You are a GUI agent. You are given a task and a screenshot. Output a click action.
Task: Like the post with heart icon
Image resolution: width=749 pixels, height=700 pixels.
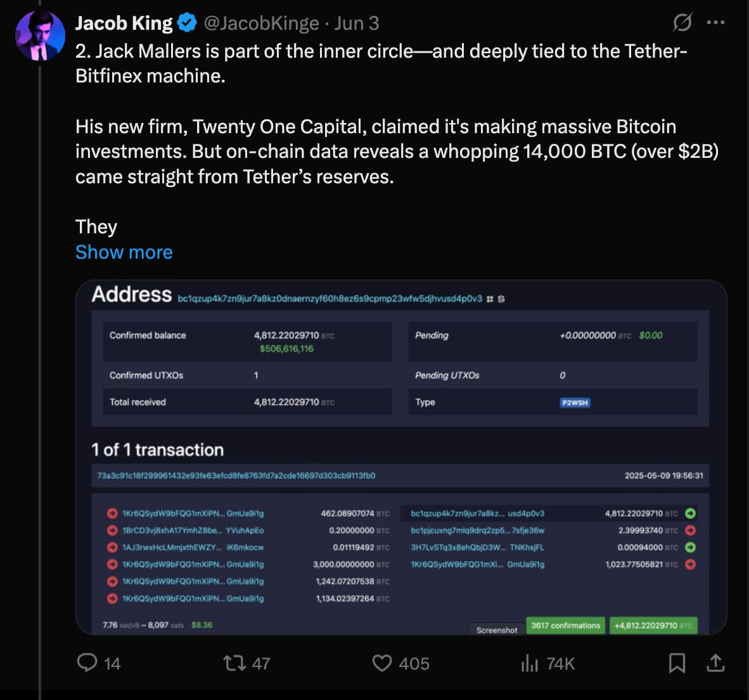pyautogui.click(x=381, y=663)
